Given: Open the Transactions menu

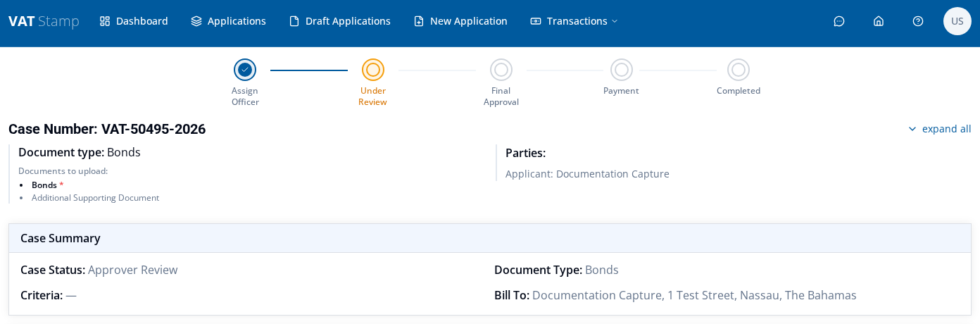Looking at the screenshot, I should [574, 21].
